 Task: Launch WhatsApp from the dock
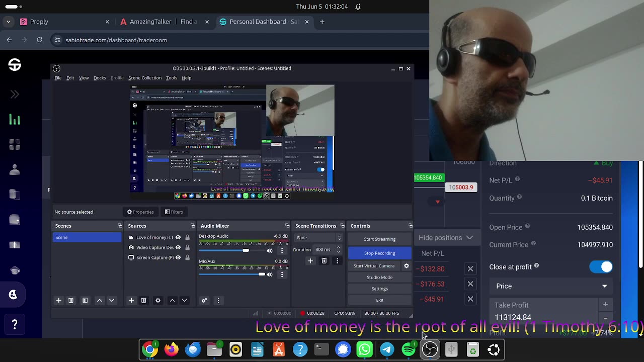point(365,349)
